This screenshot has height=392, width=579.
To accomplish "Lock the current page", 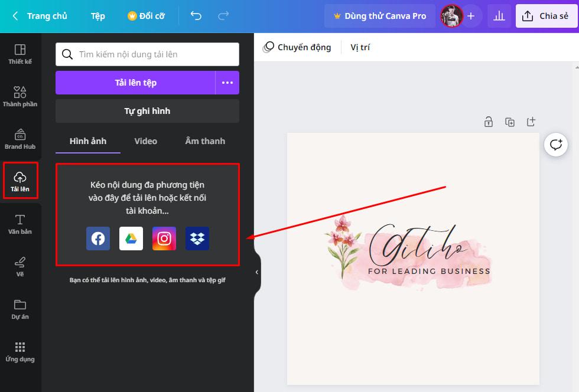I will coord(489,122).
